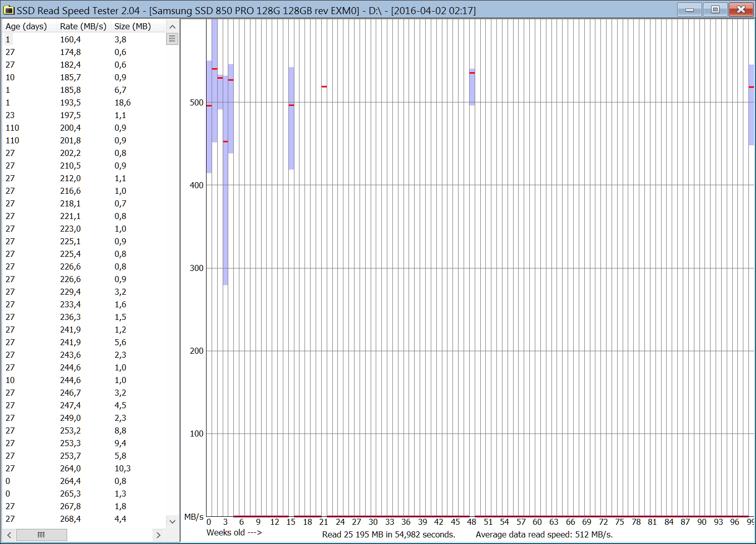This screenshot has width=756, height=544.
Task: Select the row with rate 246,7
Action: click(84, 393)
